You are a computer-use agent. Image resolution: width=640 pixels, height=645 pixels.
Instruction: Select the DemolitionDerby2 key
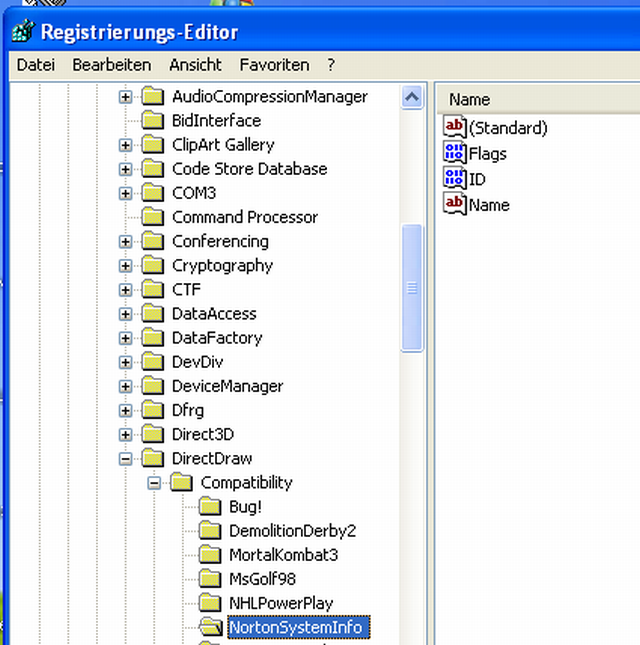pyautogui.click(x=292, y=531)
